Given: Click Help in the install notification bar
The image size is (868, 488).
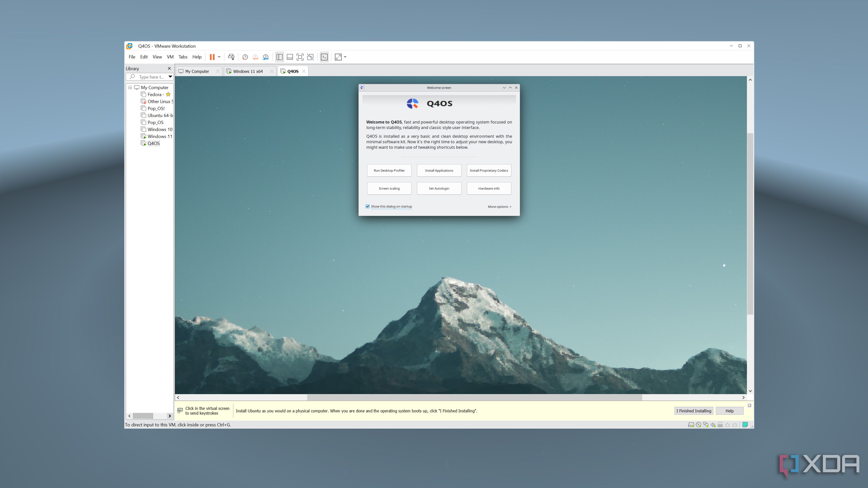Looking at the screenshot, I should tap(729, 411).
